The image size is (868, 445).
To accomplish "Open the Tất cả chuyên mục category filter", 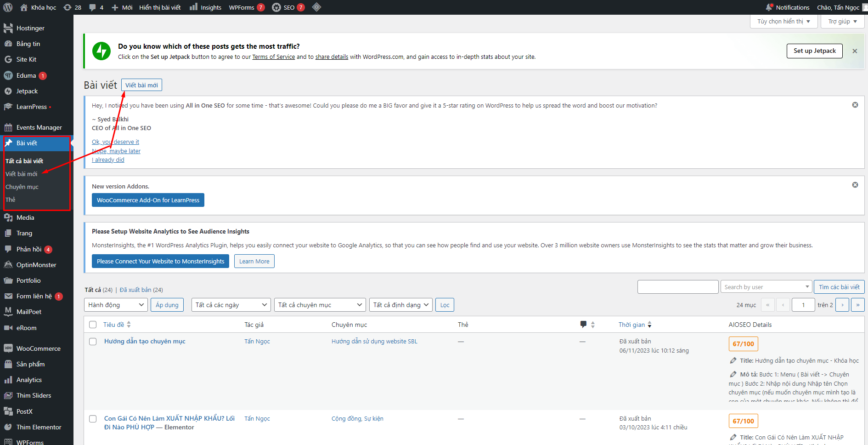I will [x=320, y=305].
